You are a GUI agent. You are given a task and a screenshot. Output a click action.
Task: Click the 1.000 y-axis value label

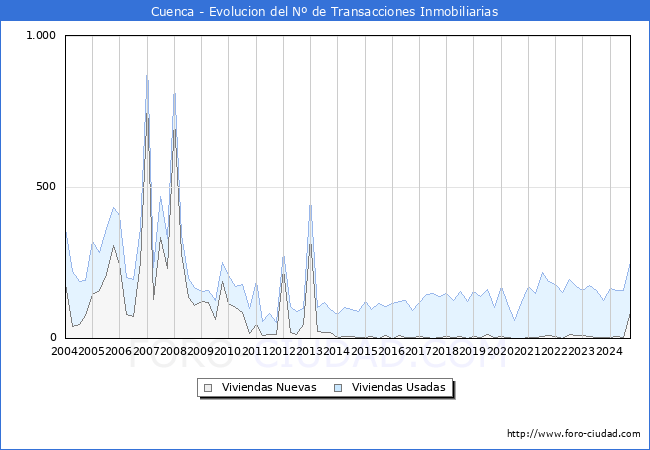coord(41,36)
